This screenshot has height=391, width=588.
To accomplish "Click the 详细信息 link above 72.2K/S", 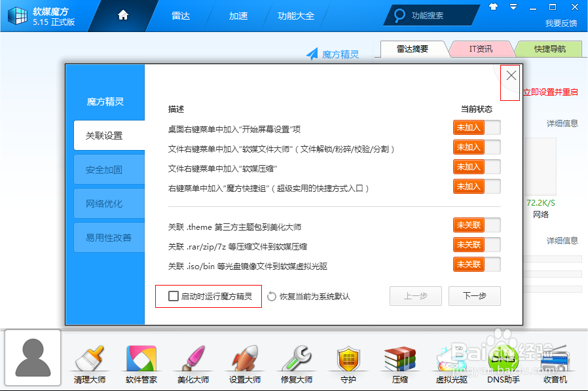I will click(x=562, y=123).
